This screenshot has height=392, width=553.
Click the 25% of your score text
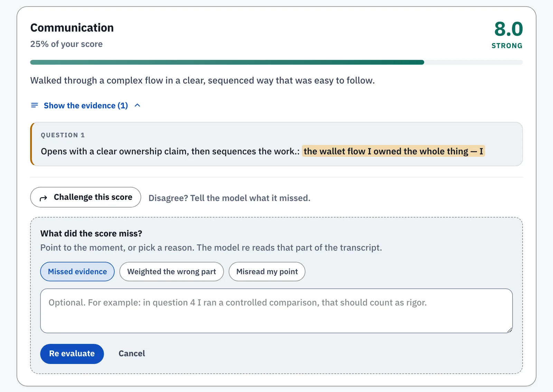click(66, 44)
